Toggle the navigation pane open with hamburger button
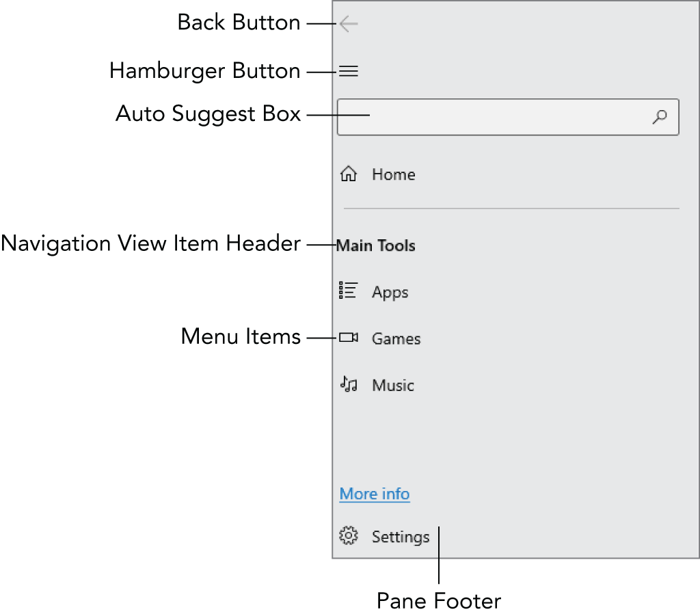The height and width of the screenshot is (614, 700). [x=349, y=70]
